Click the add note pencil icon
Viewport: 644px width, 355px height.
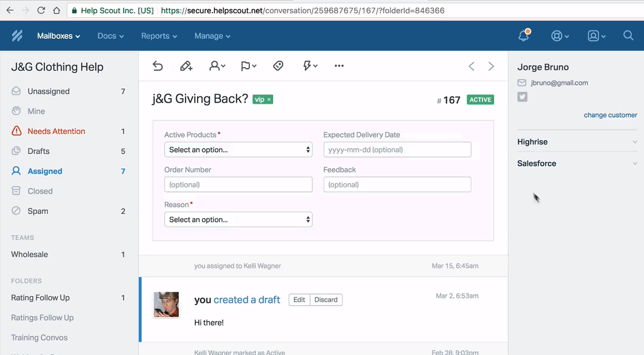(186, 66)
